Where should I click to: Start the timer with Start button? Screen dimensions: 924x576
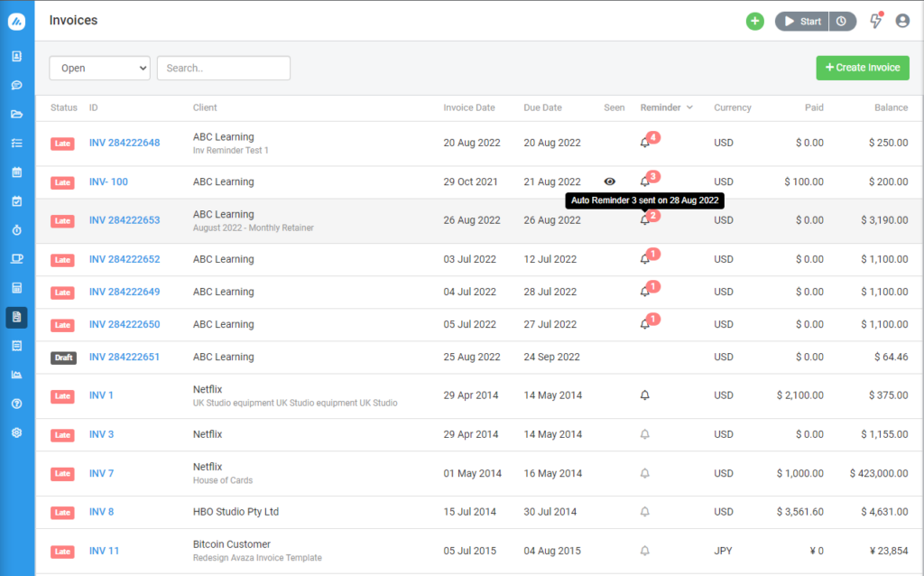pos(802,21)
